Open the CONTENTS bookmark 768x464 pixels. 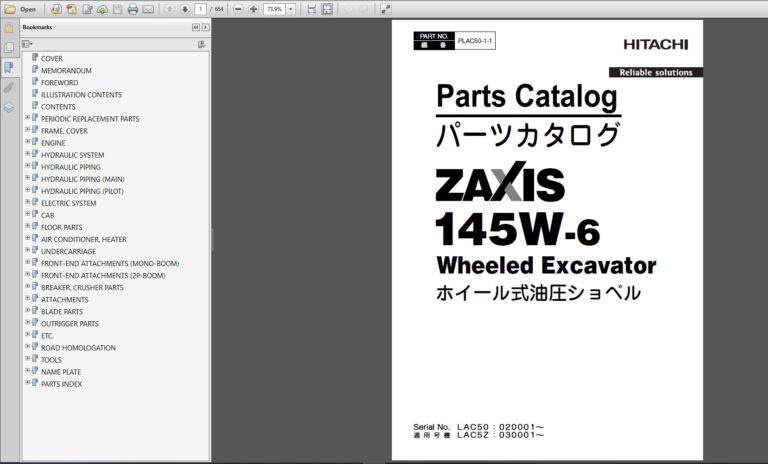(58, 107)
